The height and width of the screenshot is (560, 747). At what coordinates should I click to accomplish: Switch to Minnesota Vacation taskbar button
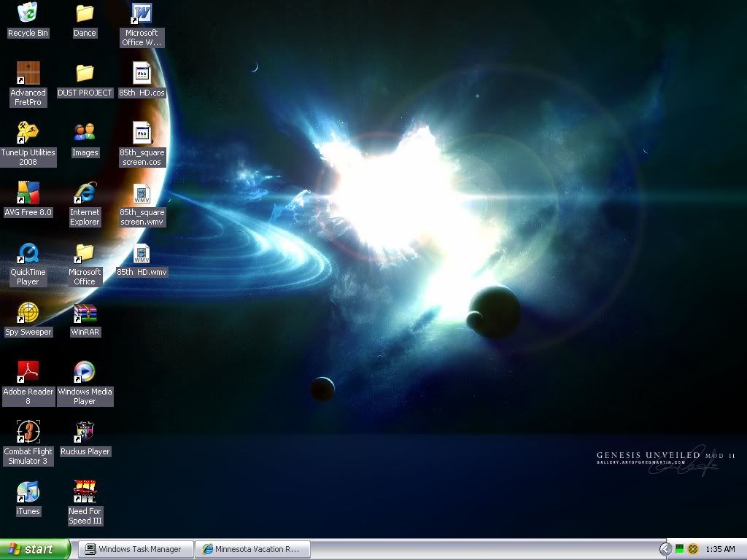(253, 549)
